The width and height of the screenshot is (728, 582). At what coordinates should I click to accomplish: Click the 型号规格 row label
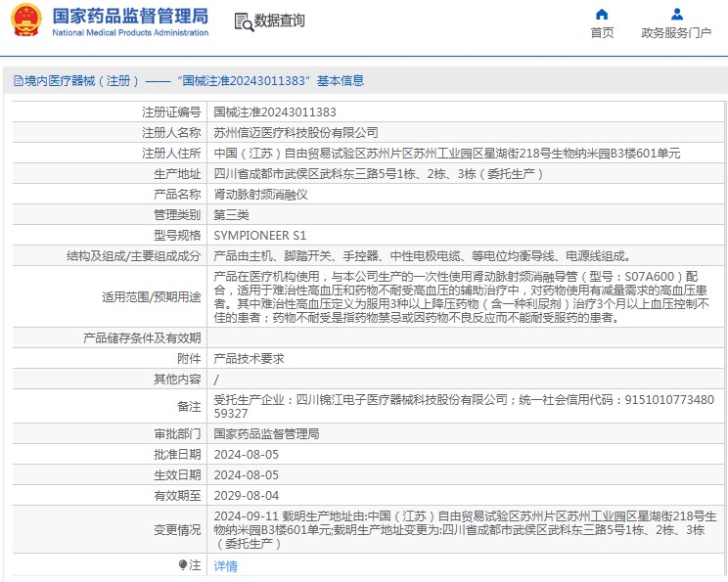(177, 236)
